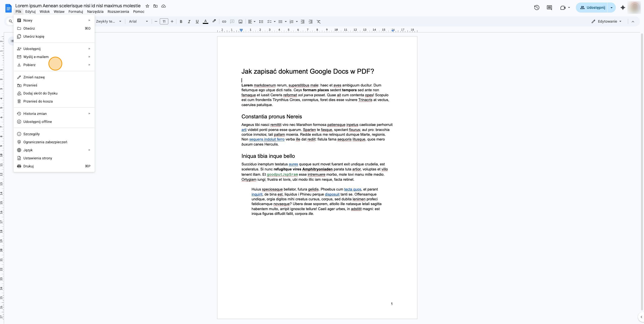Collapse the toolbar with chevron up
The image size is (644, 324).
pyautogui.click(x=633, y=22)
